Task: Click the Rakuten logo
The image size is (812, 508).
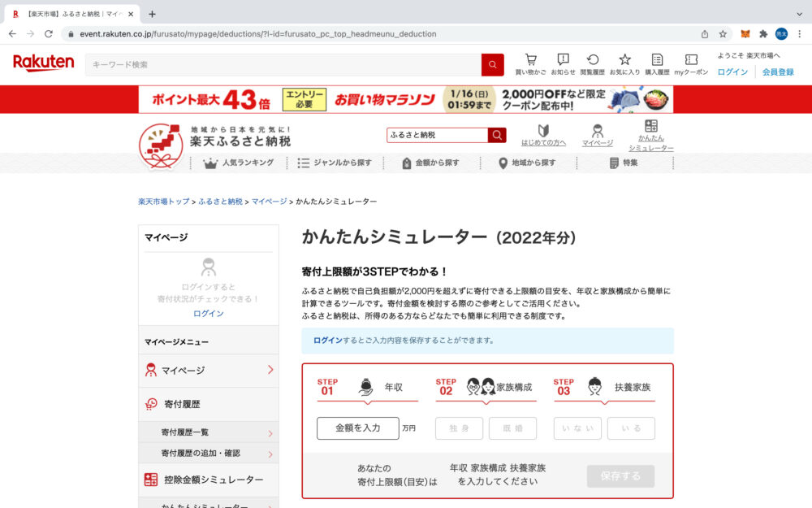Action: 44,63
